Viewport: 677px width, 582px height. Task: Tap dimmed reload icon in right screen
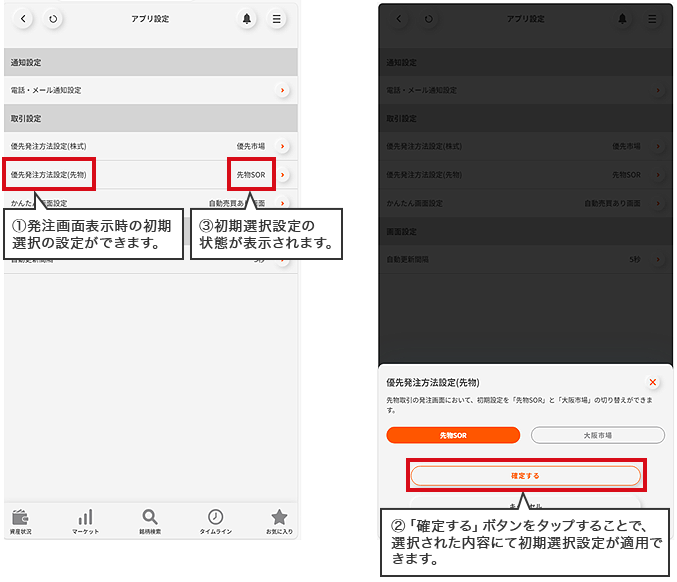click(x=428, y=19)
